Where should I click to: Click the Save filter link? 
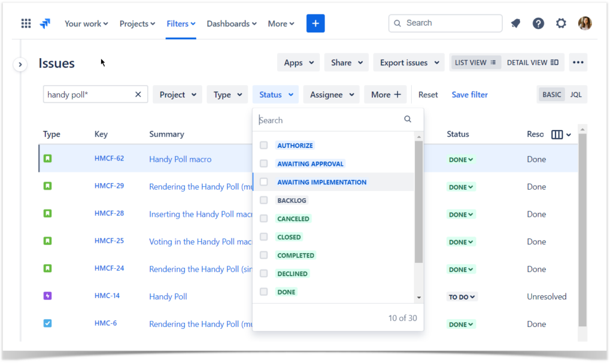coord(469,94)
